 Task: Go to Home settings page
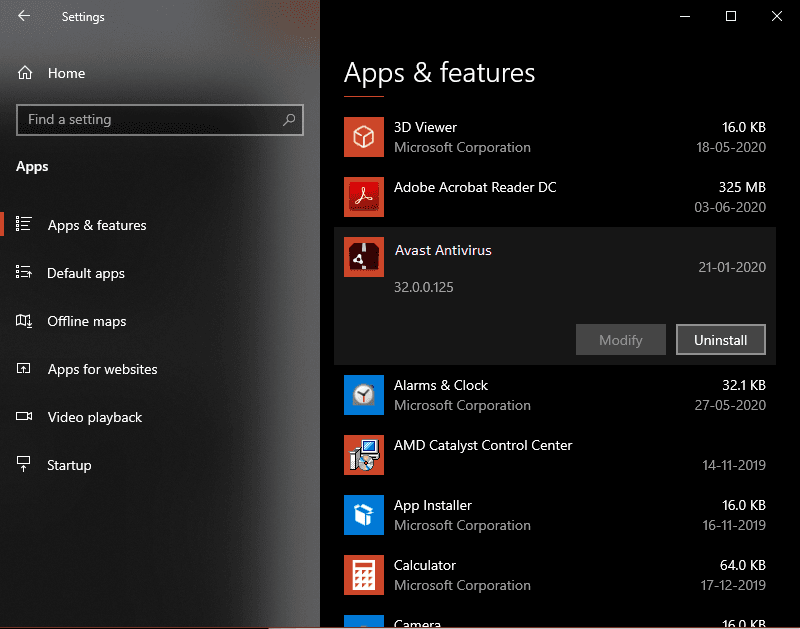[66, 73]
